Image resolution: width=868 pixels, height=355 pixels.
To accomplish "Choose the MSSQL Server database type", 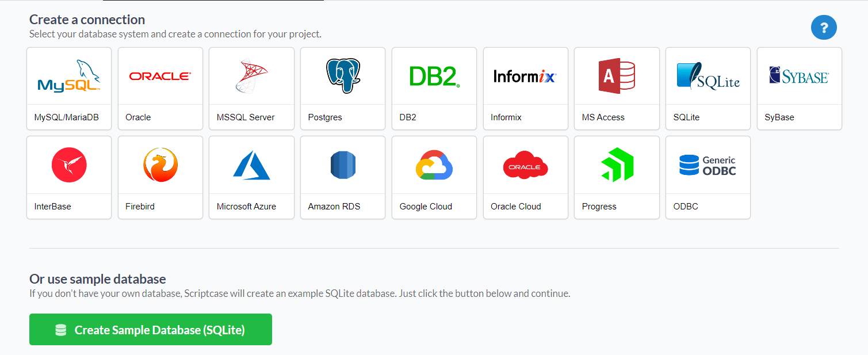I will click(x=251, y=89).
